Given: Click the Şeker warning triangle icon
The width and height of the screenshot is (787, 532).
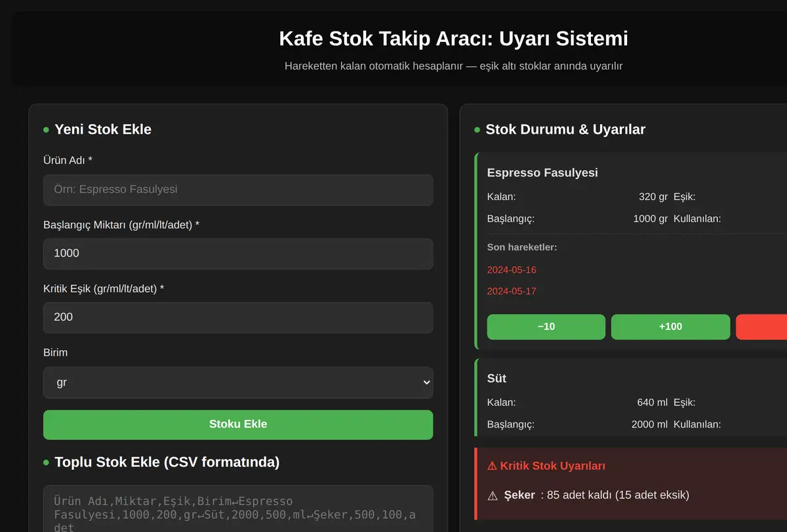Looking at the screenshot, I should (x=493, y=496).
